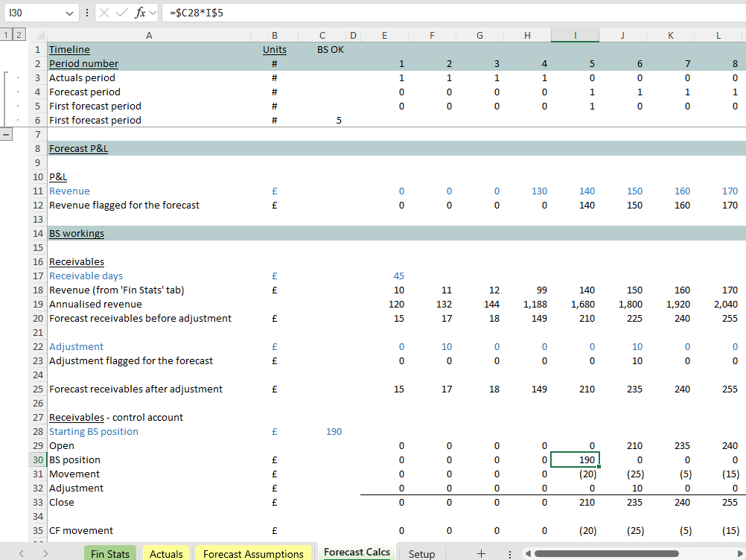Add a new sheet with plus icon
The width and height of the screenshot is (746, 560).
coord(481,553)
